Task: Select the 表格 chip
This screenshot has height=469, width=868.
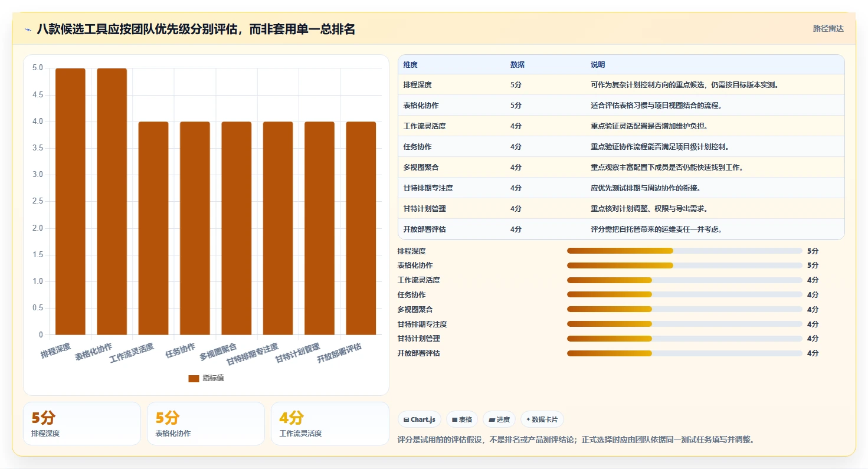Action: [461, 419]
